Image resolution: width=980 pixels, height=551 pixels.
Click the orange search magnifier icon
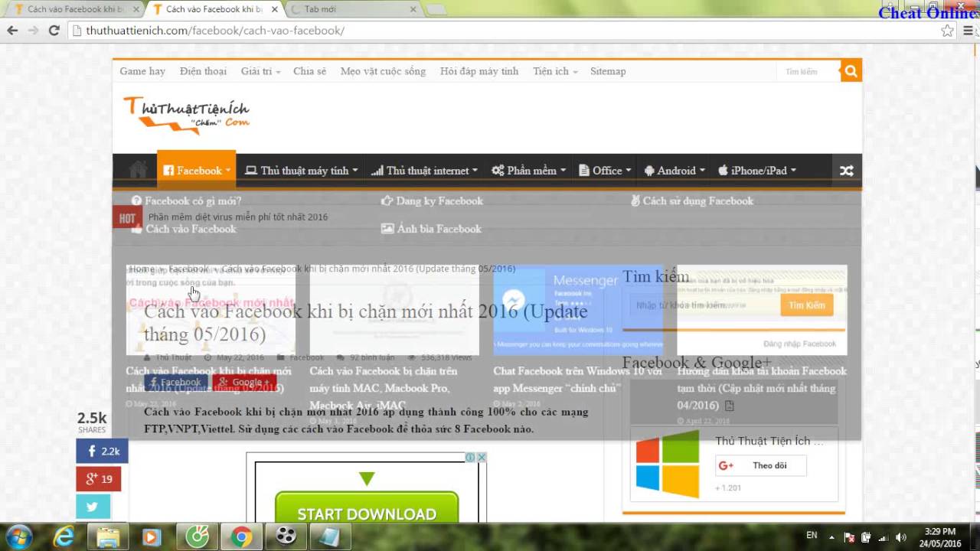[x=851, y=71]
